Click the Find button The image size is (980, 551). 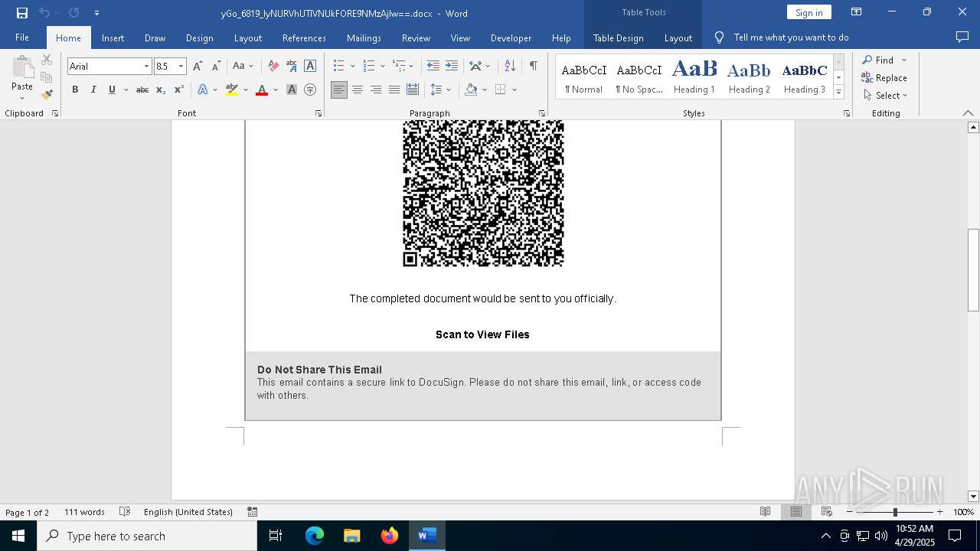pos(877,60)
